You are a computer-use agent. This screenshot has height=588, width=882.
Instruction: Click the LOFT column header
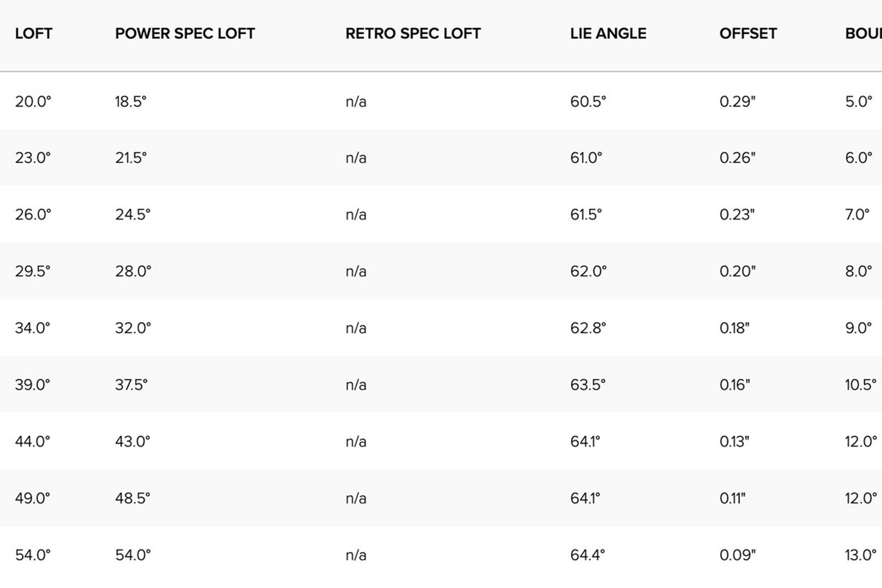[34, 34]
